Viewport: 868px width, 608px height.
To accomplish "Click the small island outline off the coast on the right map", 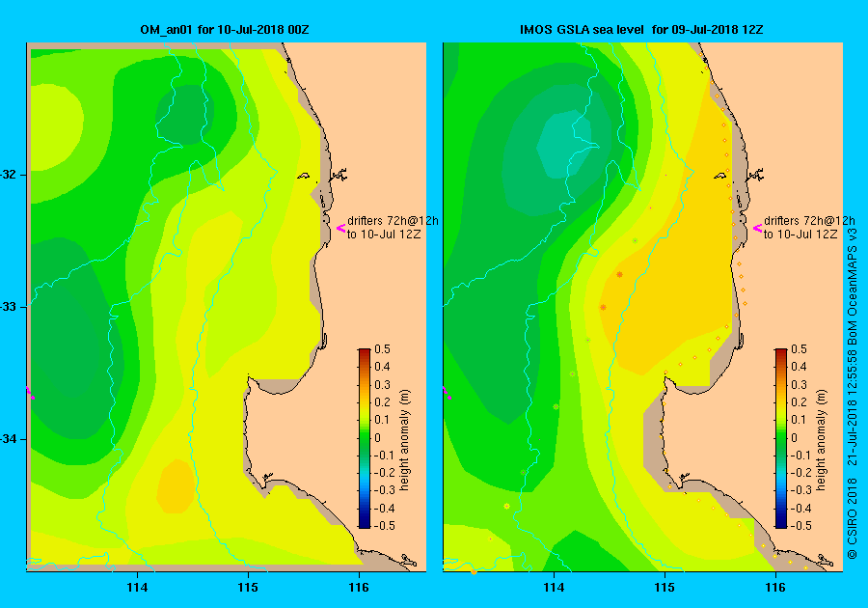I will tap(719, 176).
